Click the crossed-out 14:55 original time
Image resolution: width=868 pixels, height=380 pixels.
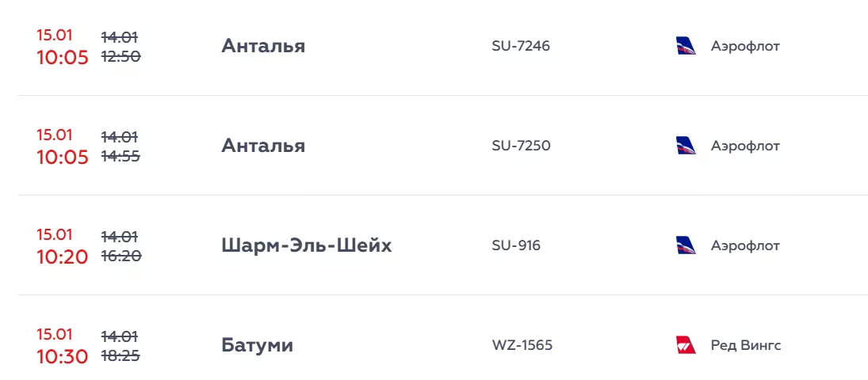tap(120, 156)
